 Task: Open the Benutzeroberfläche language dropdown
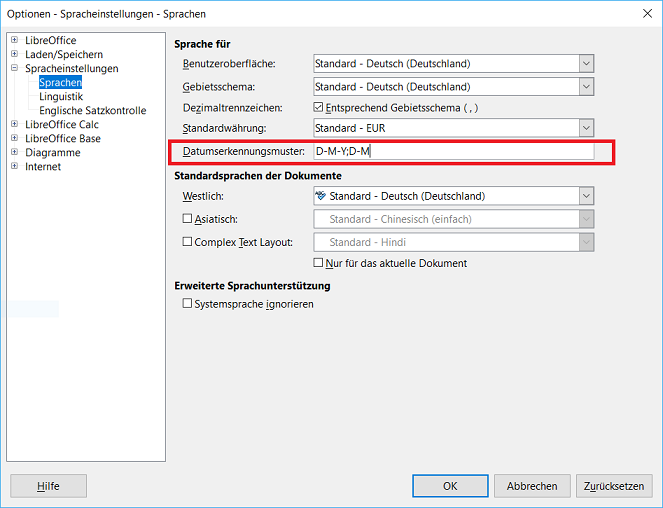tap(586, 64)
